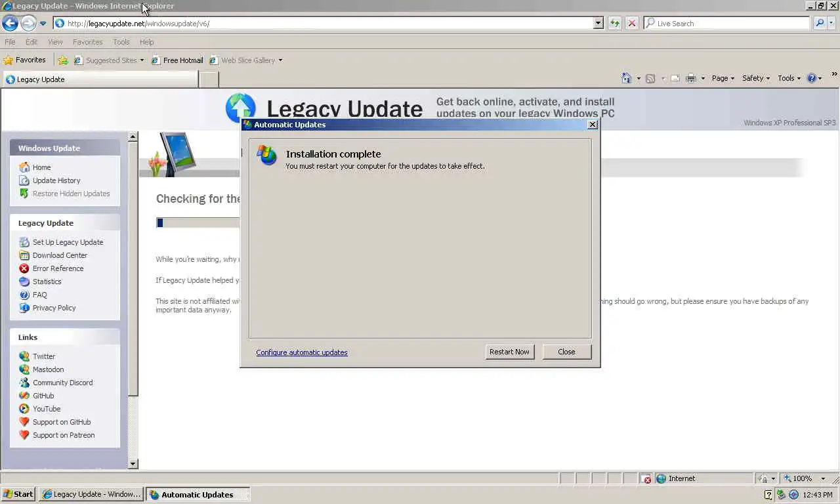Click Support on Patreon heart icon

(x=24, y=435)
